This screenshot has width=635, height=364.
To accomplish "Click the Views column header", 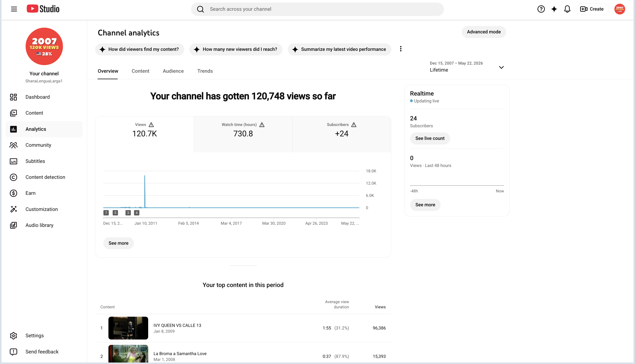I will tap(380, 307).
